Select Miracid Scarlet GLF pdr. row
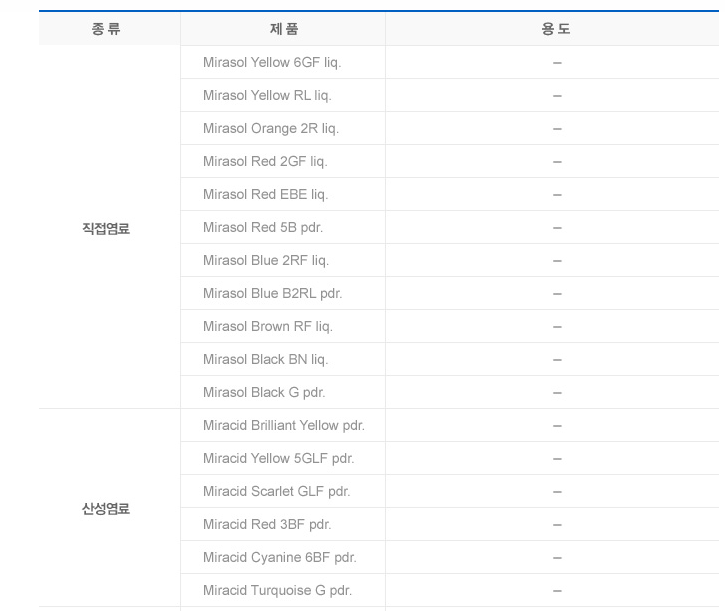725x611 pixels. coord(276,491)
